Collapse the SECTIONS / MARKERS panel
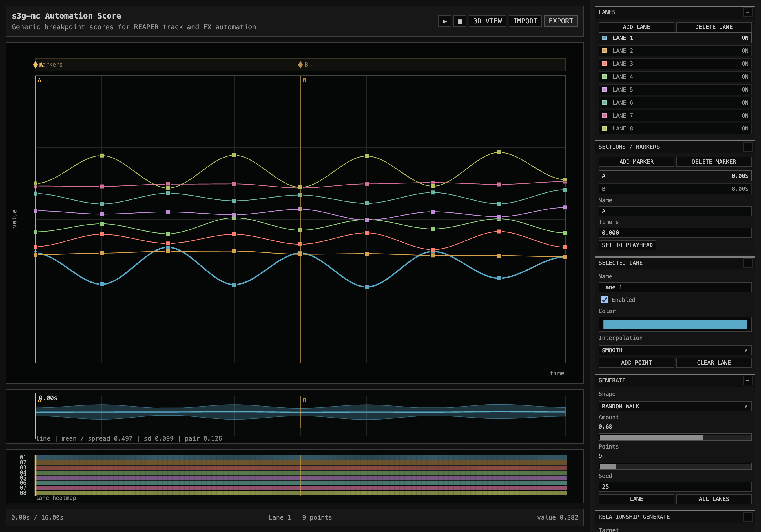This screenshot has width=761, height=532. (x=747, y=147)
